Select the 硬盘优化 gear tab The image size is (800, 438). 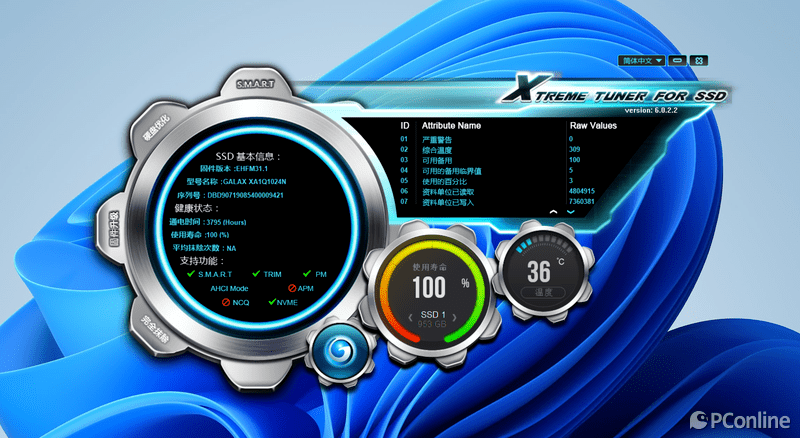point(159,127)
